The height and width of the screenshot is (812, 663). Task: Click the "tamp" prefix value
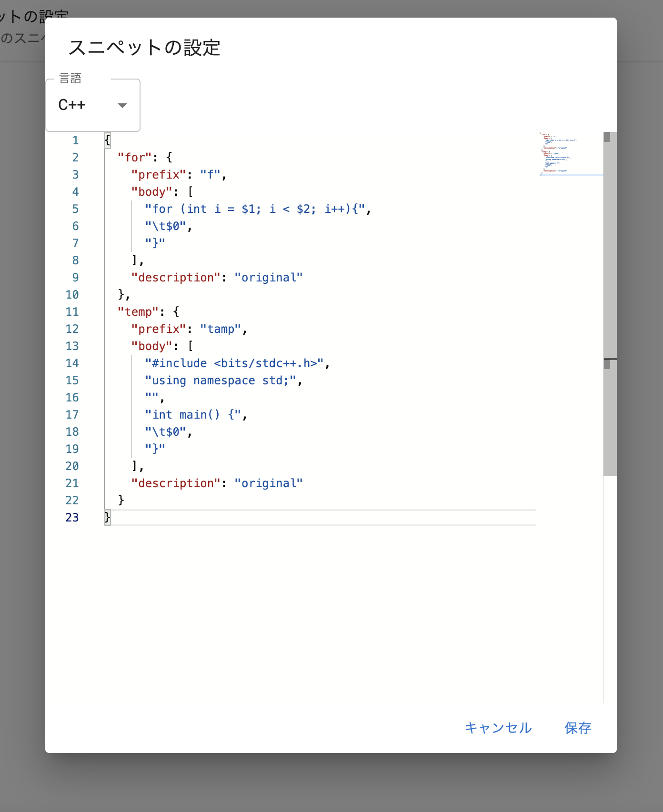221,329
